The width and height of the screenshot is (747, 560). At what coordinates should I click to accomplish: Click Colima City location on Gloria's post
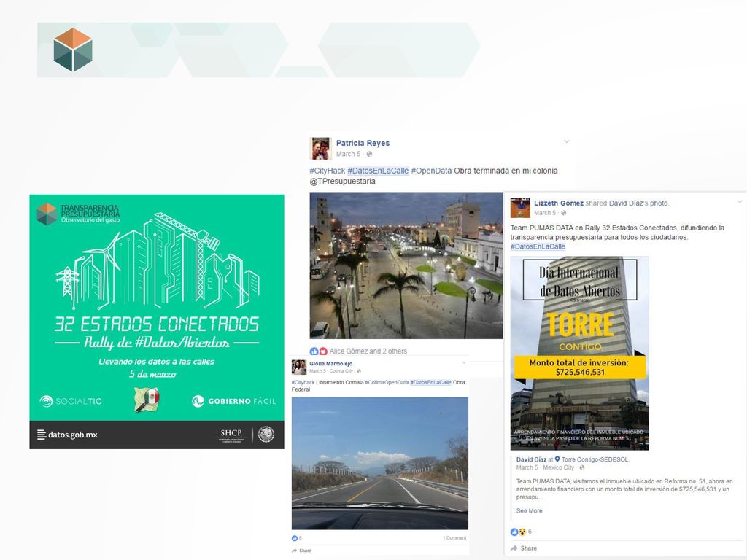pyautogui.click(x=341, y=371)
